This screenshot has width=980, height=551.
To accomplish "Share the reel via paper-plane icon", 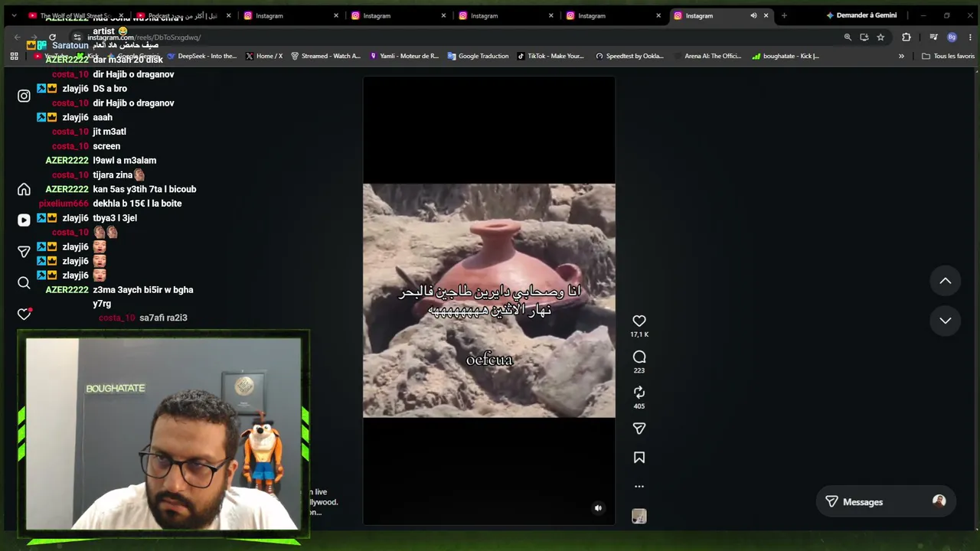I will [639, 429].
